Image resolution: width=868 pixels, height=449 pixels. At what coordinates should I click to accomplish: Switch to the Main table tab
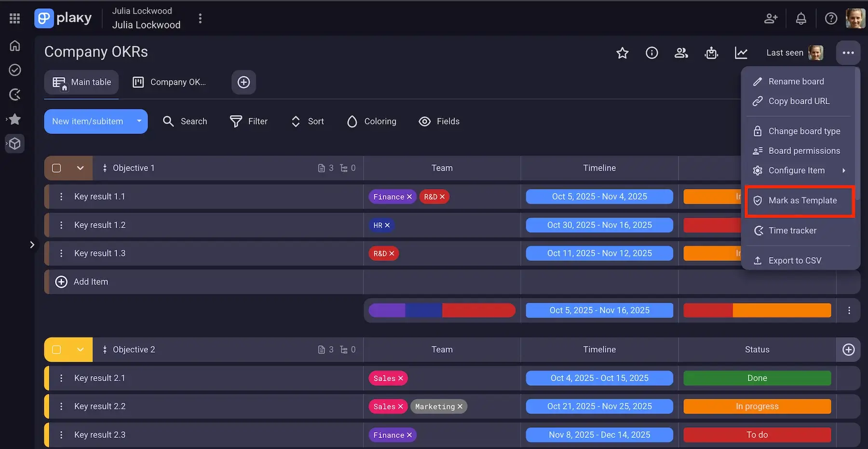pyautogui.click(x=81, y=82)
